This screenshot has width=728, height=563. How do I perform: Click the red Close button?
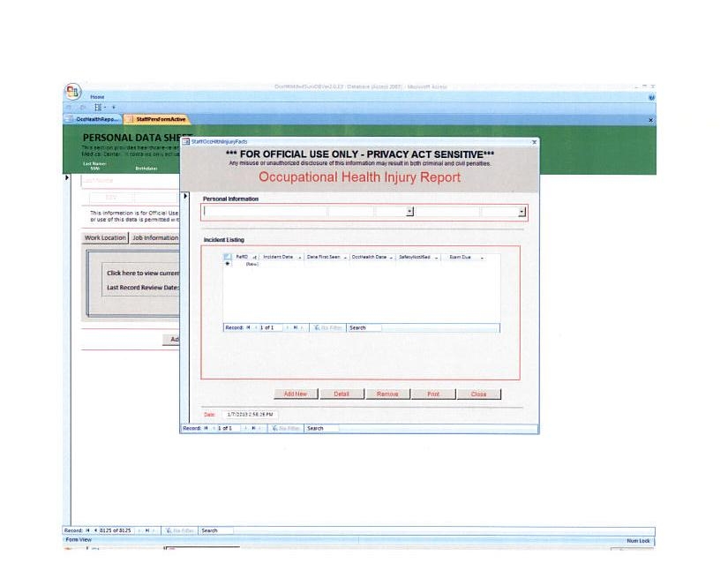(x=478, y=394)
